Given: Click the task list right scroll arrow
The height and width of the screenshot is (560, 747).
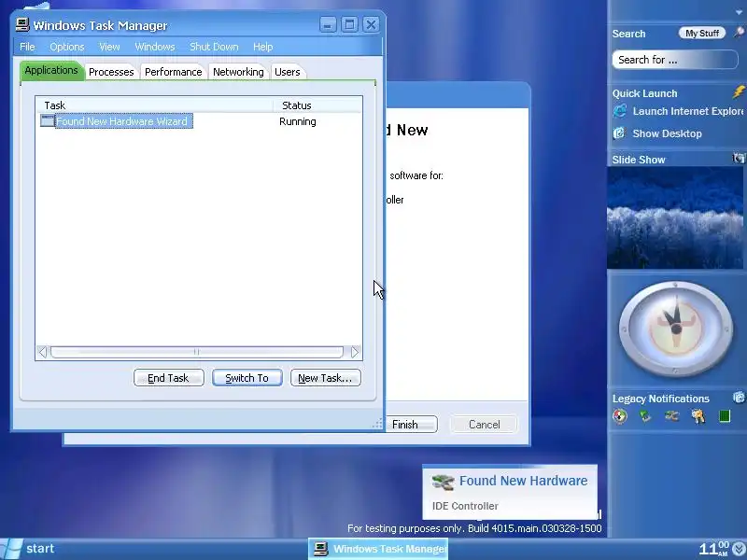Looking at the screenshot, I should pos(355,353).
